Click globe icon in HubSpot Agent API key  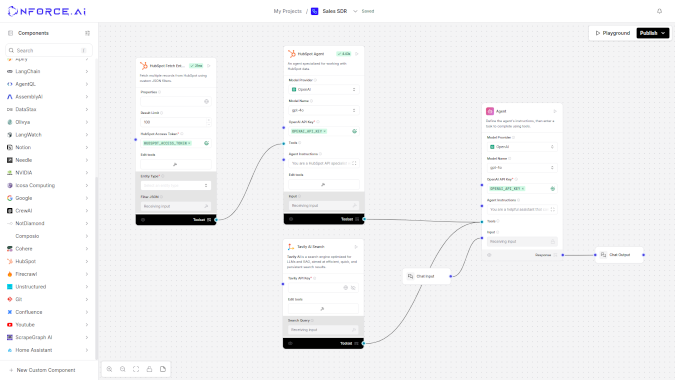(x=354, y=131)
